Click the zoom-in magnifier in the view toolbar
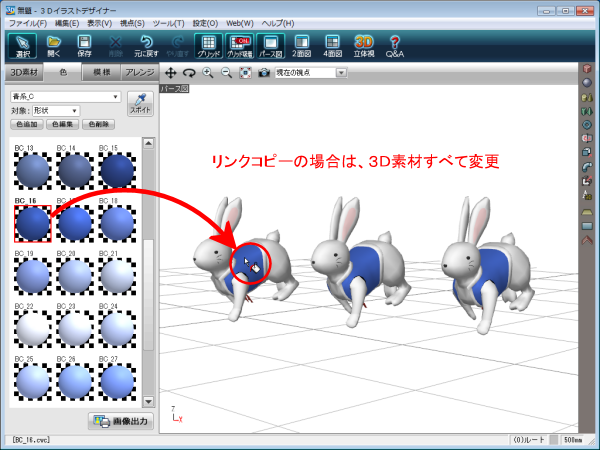 point(208,73)
